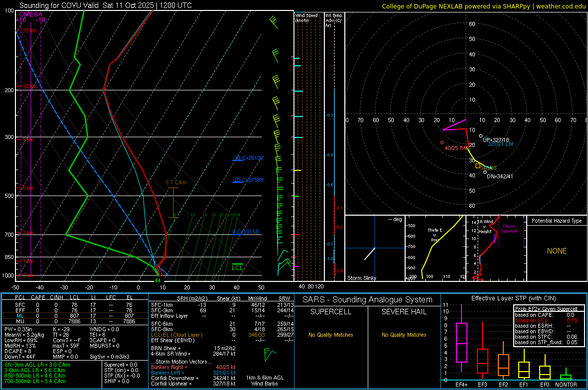Click the SigSvr = 0 m3/s3 value

pos(110,357)
